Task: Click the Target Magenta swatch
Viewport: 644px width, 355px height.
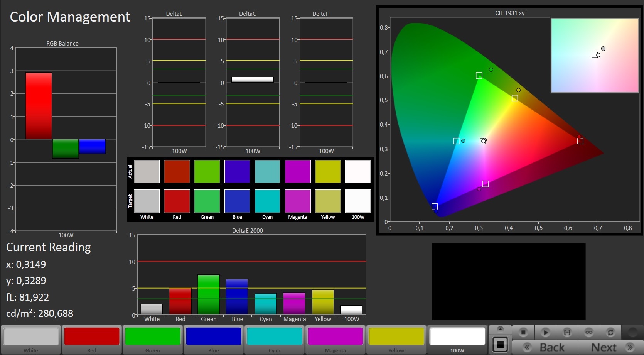Action: [298, 201]
